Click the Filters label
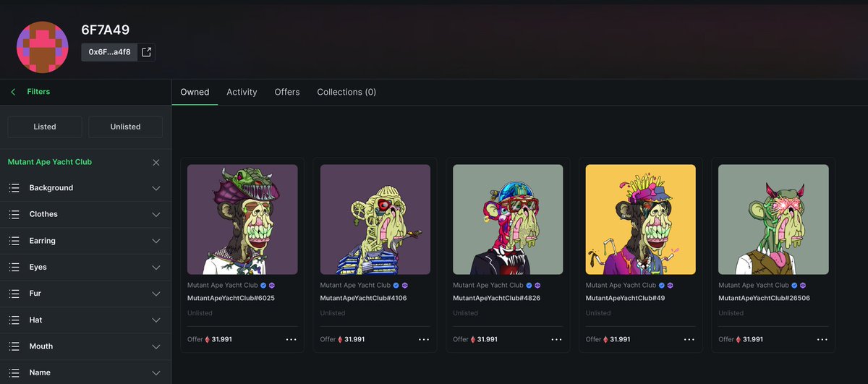This screenshot has height=384, width=868. pos(38,92)
